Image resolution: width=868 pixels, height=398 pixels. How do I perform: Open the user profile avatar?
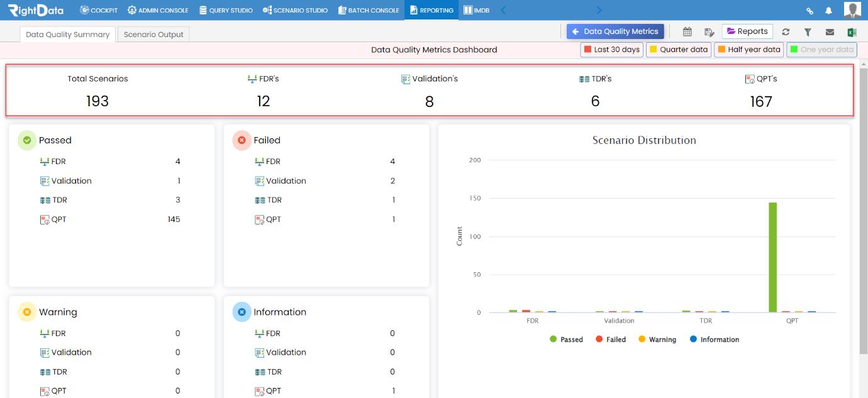click(x=852, y=10)
